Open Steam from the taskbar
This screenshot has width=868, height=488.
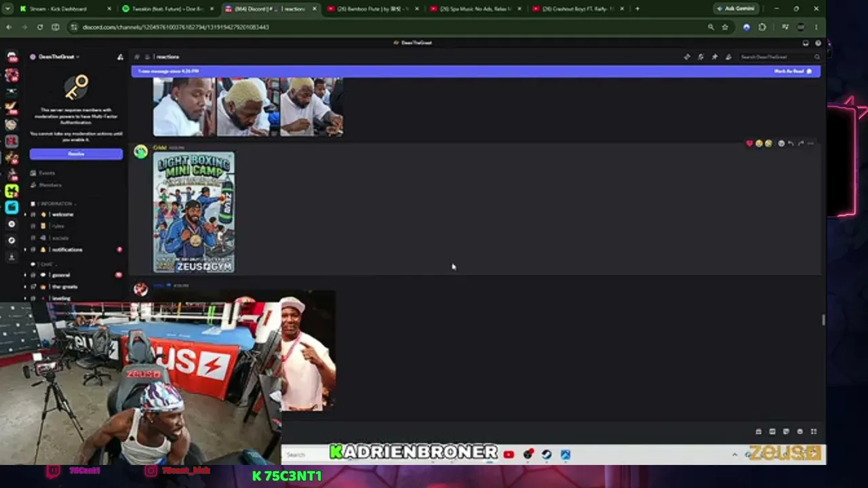pyautogui.click(x=547, y=454)
